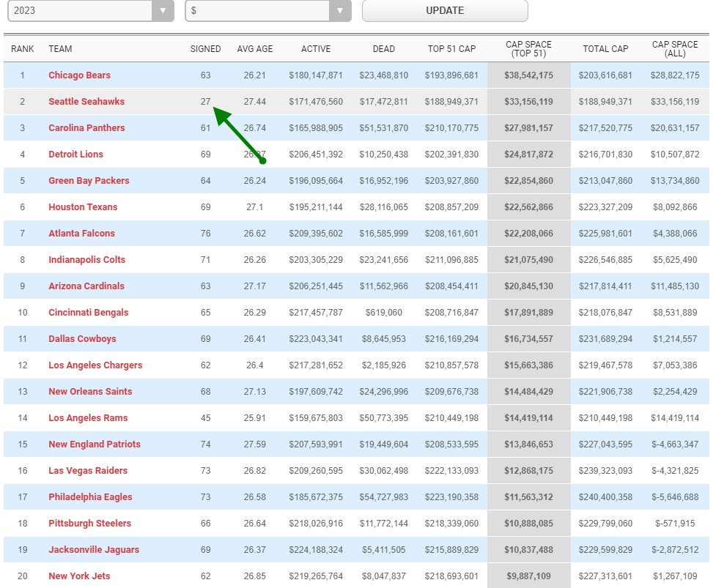Viewport: 713px width, 588px height.
Task: Go to Philadelphia Eagles link
Action: click(90, 497)
